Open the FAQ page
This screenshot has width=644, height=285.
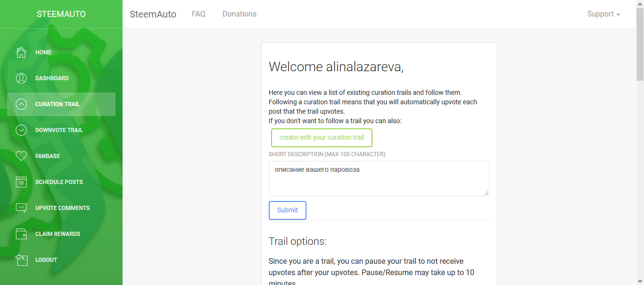198,14
